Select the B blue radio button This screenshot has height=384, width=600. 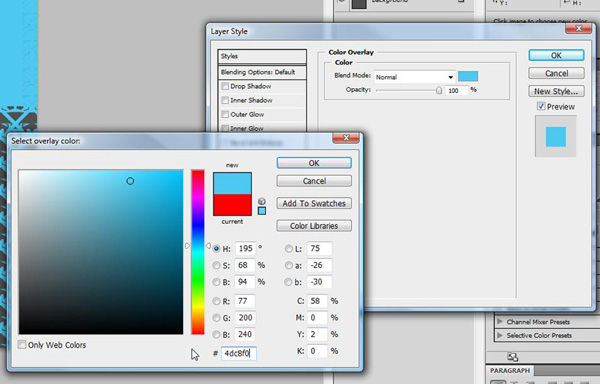pos(217,334)
